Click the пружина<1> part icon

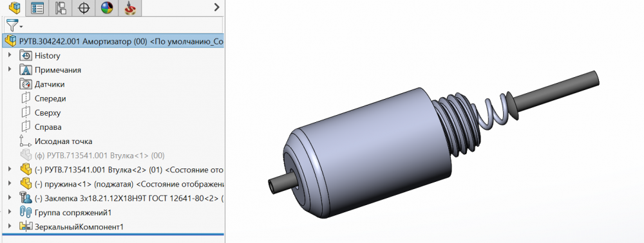26,184
